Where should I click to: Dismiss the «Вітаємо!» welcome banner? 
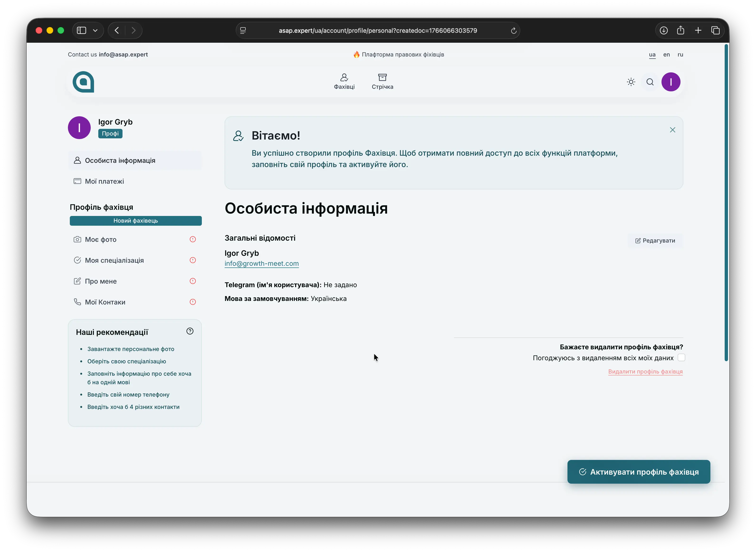pyautogui.click(x=672, y=130)
